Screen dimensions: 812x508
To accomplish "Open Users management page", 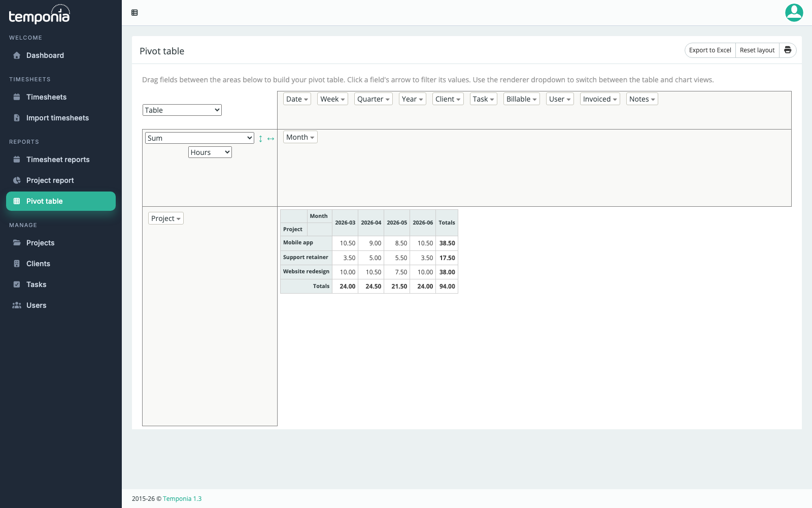I will pyautogui.click(x=61, y=305).
